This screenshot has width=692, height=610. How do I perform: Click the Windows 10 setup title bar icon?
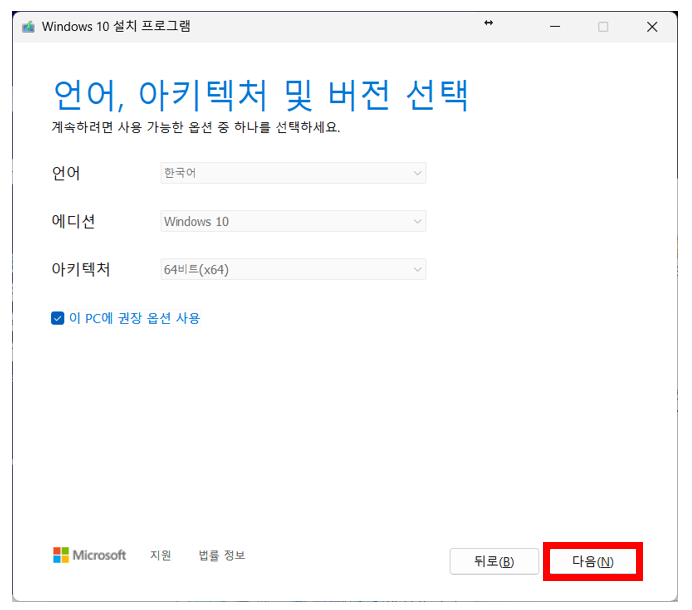pos(28,27)
